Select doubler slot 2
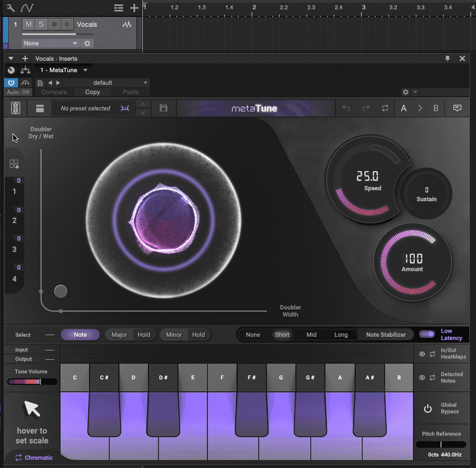 14,220
